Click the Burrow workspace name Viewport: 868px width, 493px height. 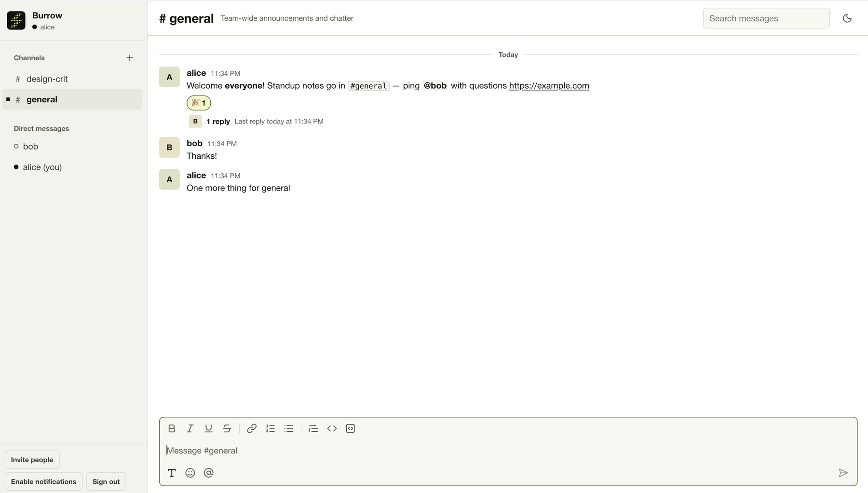[x=47, y=15]
